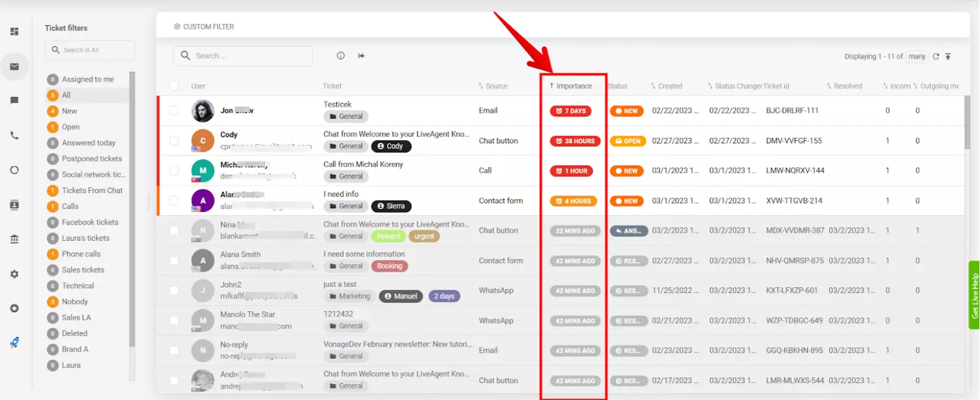Open the dashboard grid icon at sidebar top
This screenshot has width=980, height=400.
coord(15,31)
